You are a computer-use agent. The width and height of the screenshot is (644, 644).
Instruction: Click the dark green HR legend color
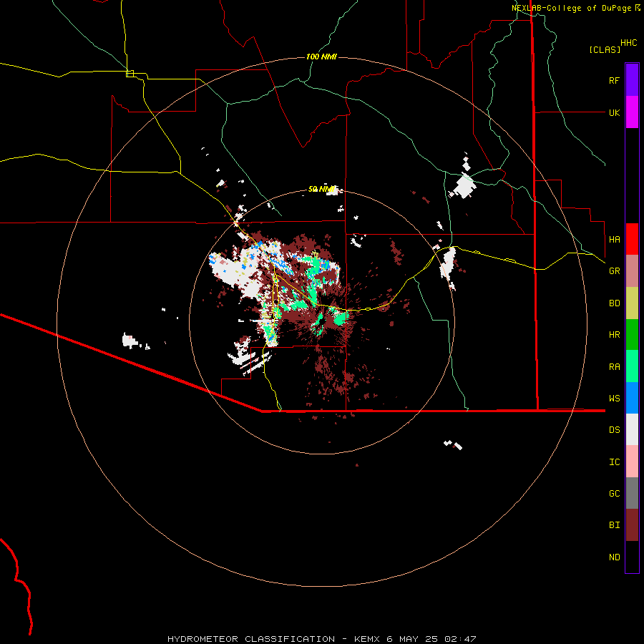click(x=632, y=335)
